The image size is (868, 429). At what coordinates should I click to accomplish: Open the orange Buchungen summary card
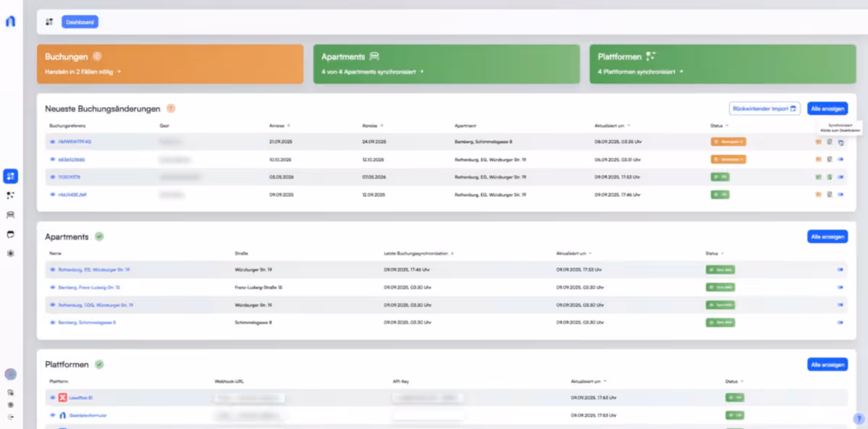pos(170,64)
